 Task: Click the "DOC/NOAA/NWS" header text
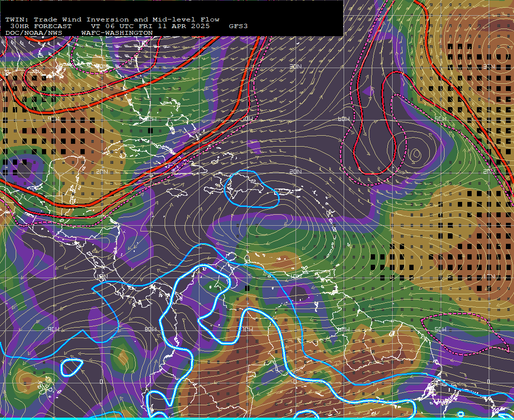34,33
